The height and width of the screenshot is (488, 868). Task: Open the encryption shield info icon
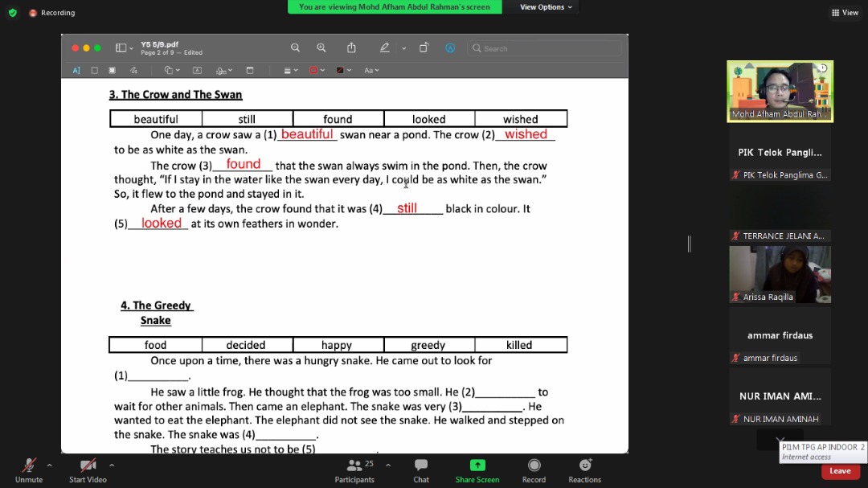point(13,12)
